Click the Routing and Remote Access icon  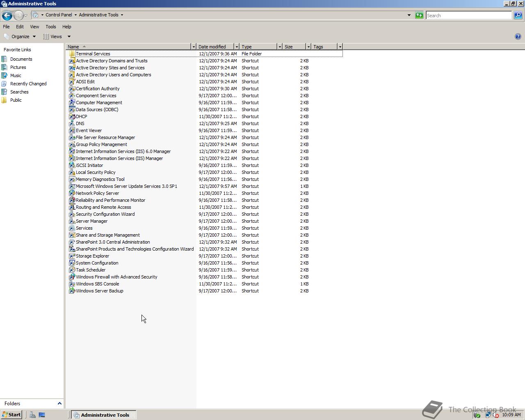(72, 207)
